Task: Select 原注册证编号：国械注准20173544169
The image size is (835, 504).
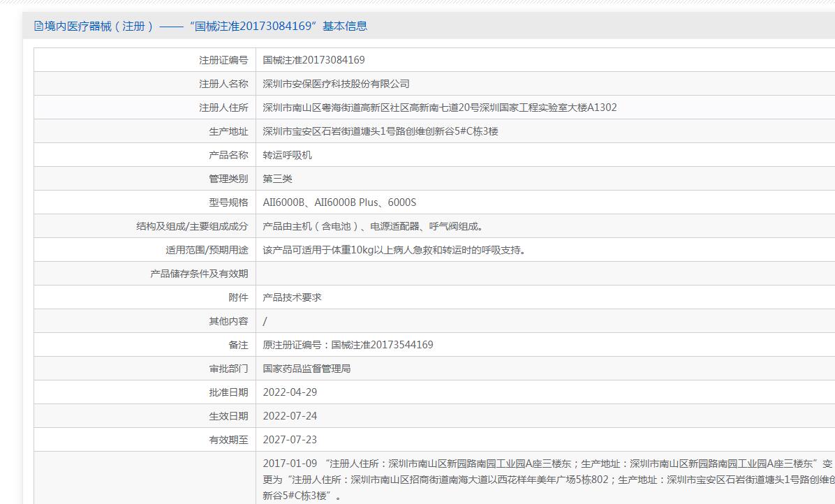Action: point(348,345)
